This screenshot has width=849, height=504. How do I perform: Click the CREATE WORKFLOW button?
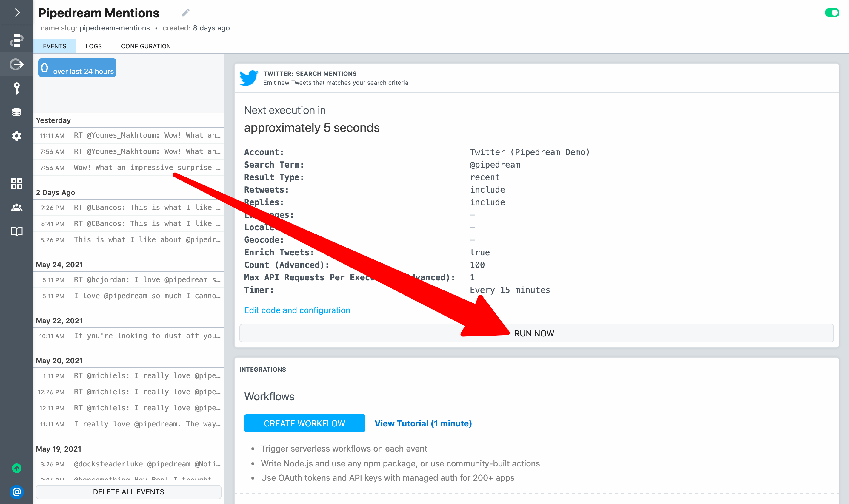point(304,423)
